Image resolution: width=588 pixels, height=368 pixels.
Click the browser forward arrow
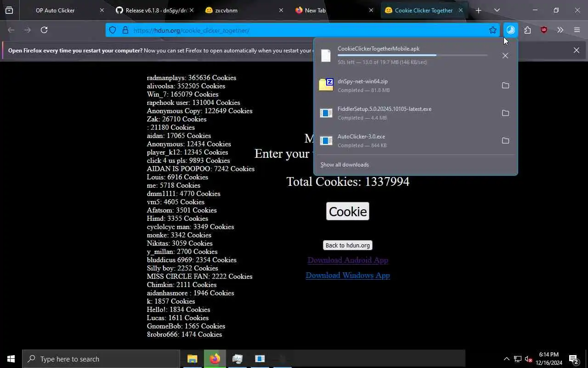(x=28, y=30)
